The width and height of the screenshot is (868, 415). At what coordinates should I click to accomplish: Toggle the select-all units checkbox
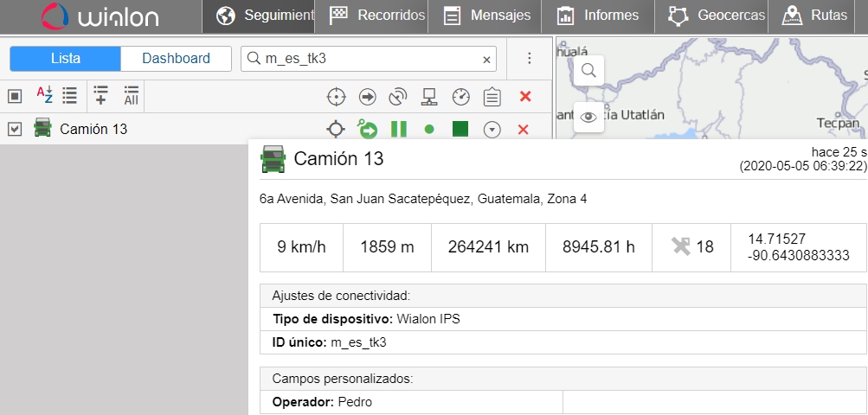coord(14,95)
